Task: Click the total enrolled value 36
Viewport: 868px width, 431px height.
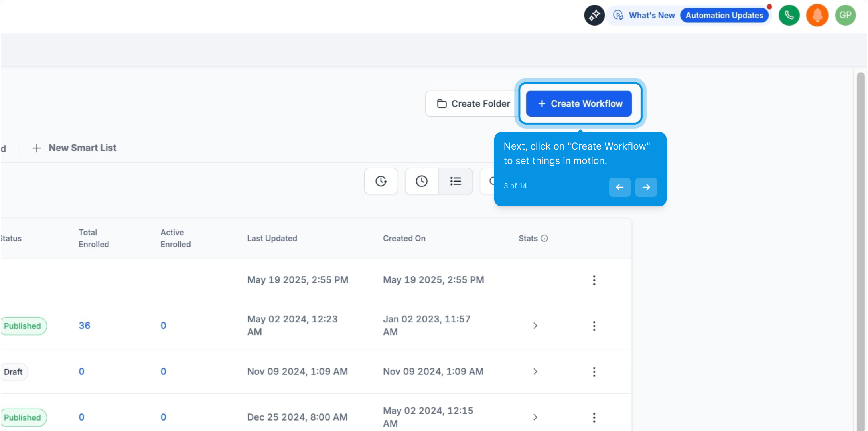Action: point(85,326)
